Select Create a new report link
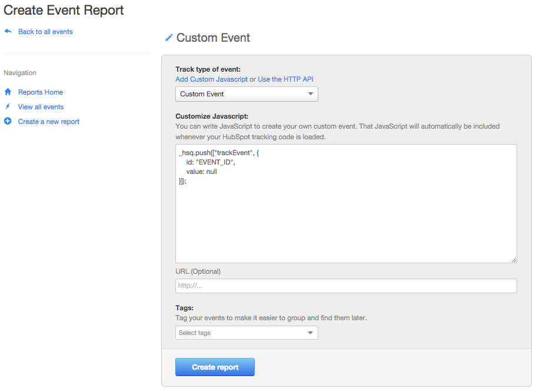This screenshot has width=536, height=392. 49,122
